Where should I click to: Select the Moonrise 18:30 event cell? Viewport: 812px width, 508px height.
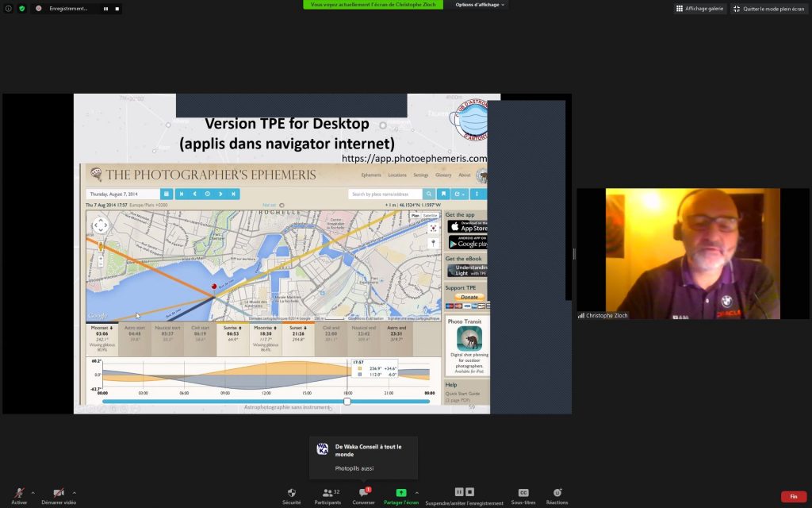coord(266,339)
